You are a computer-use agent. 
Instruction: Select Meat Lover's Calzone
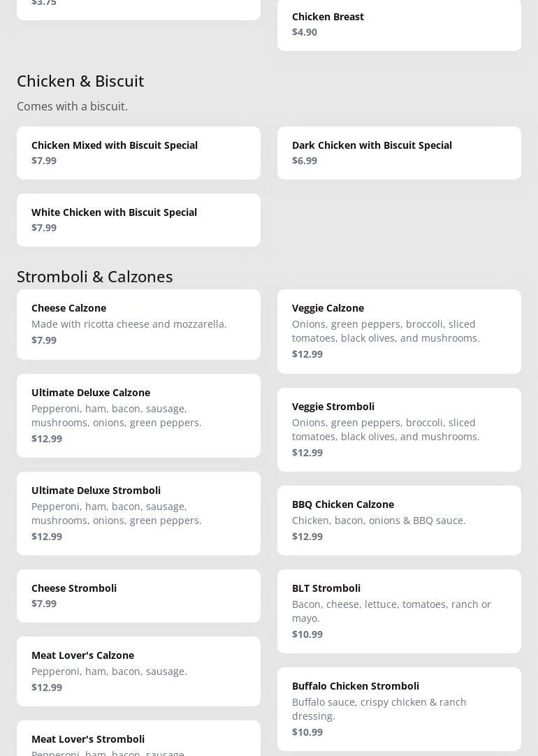tap(138, 671)
